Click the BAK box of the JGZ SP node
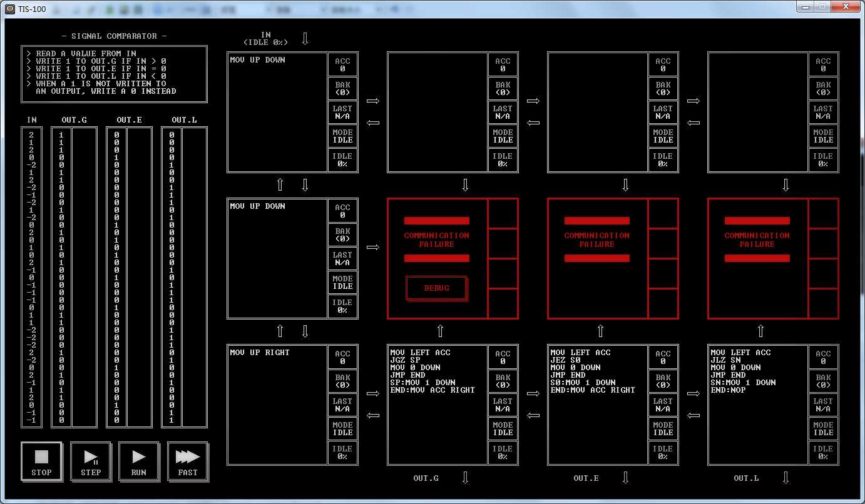The width and height of the screenshot is (865, 504). (x=503, y=381)
